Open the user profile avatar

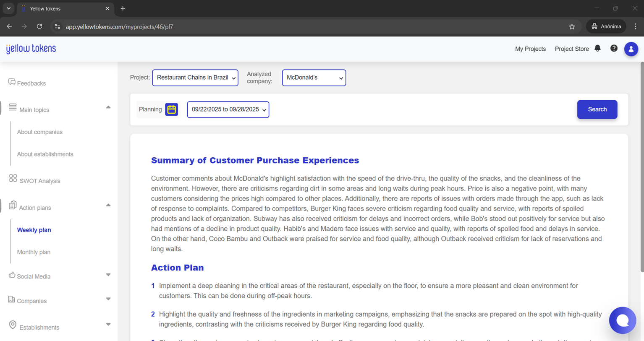tap(631, 49)
